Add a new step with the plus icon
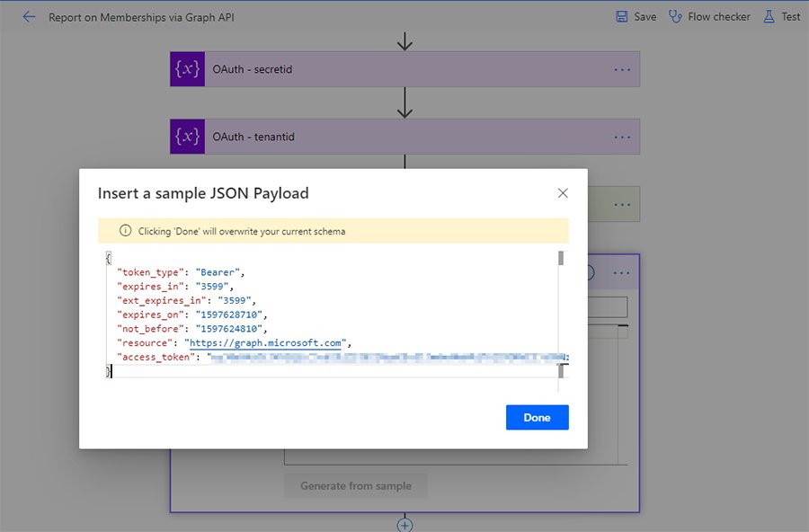The width and height of the screenshot is (809, 532). tap(405, 525)
